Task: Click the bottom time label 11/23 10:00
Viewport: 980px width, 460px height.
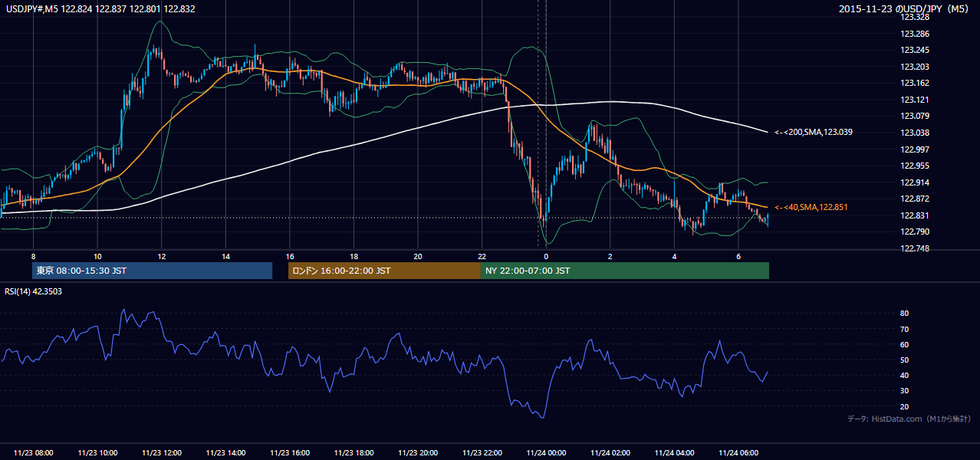Action: [97, 452]
